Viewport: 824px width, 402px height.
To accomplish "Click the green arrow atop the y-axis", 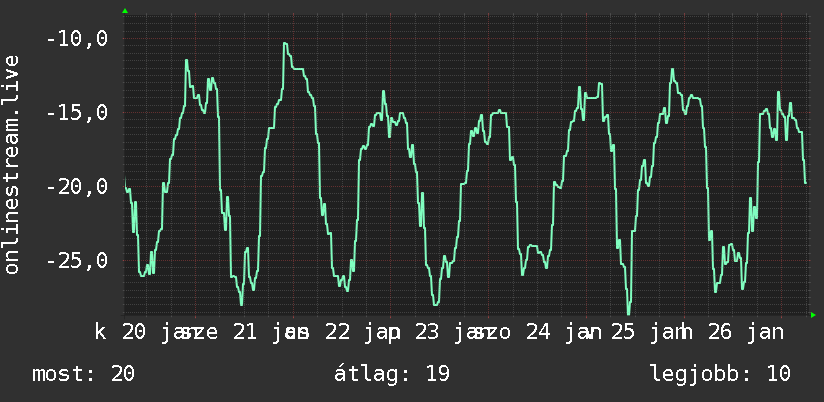I will (125, 11).
